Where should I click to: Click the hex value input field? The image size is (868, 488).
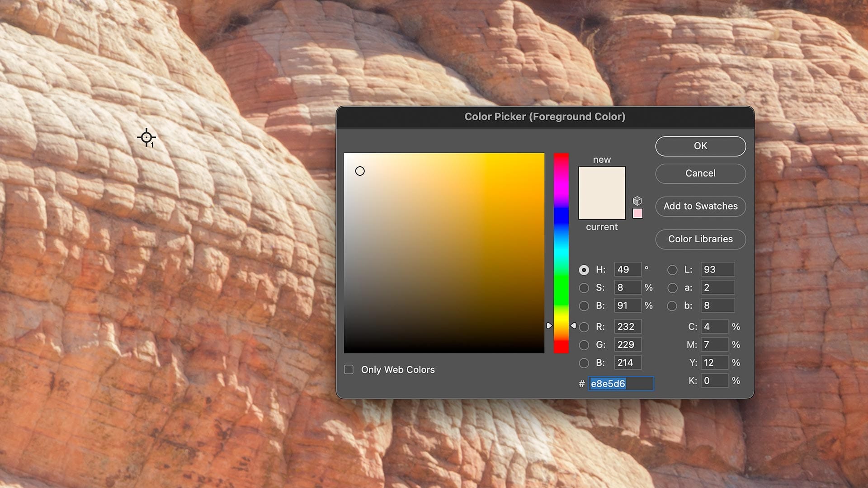point(620,384)
